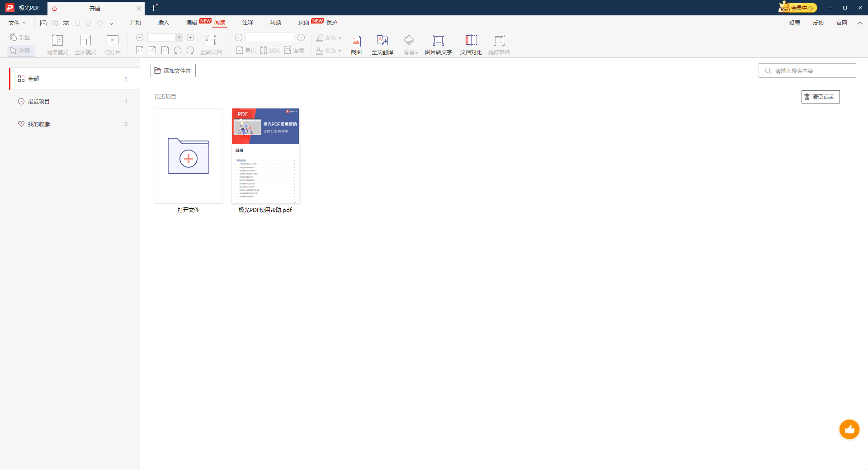The image size is (868, 470).
Task: Open the File (文件) menu dropdown
Action: pyautogui.click(x=17, y=23)
